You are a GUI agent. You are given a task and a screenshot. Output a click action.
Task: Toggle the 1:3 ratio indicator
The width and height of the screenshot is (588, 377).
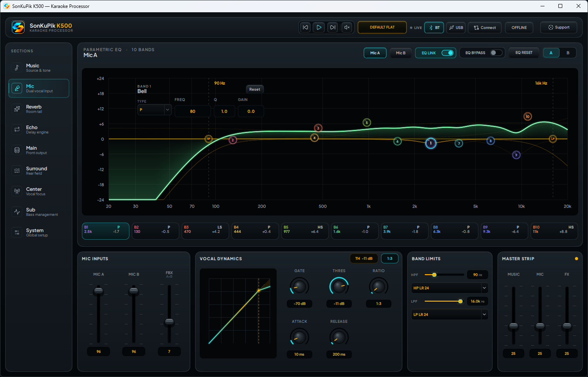(x=390, y=258)
